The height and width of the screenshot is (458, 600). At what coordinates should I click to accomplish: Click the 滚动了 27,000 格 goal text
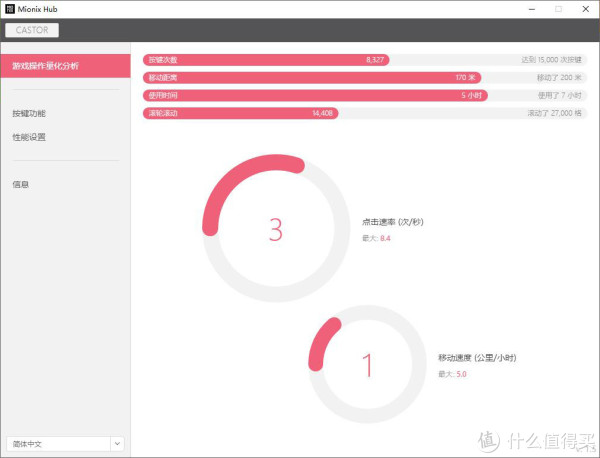554,113
